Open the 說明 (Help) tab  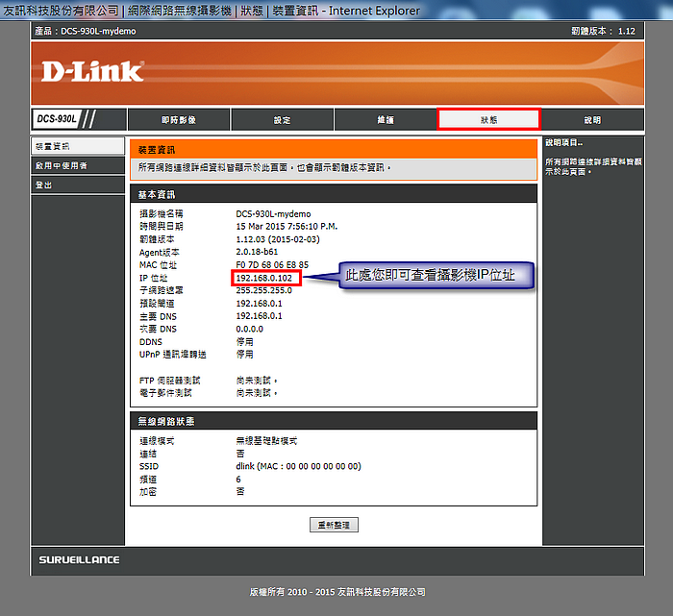pos(591,120)
